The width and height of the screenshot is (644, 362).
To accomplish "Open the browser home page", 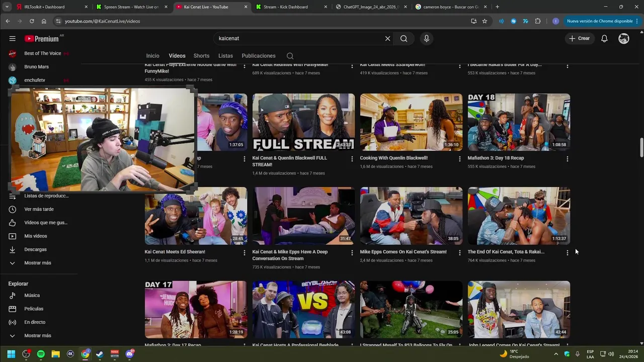I will (x=44, y=21).
